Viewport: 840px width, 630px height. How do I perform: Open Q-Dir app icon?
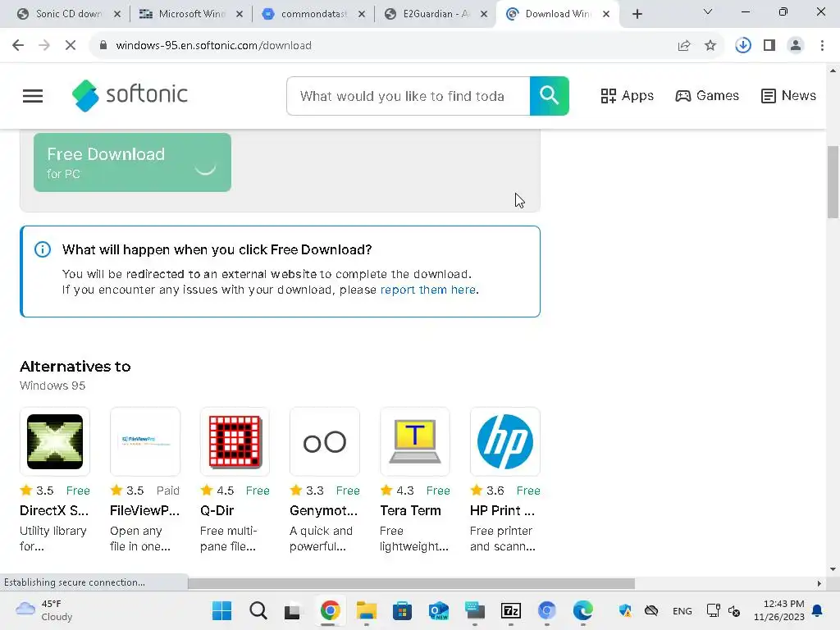[235, 441]
